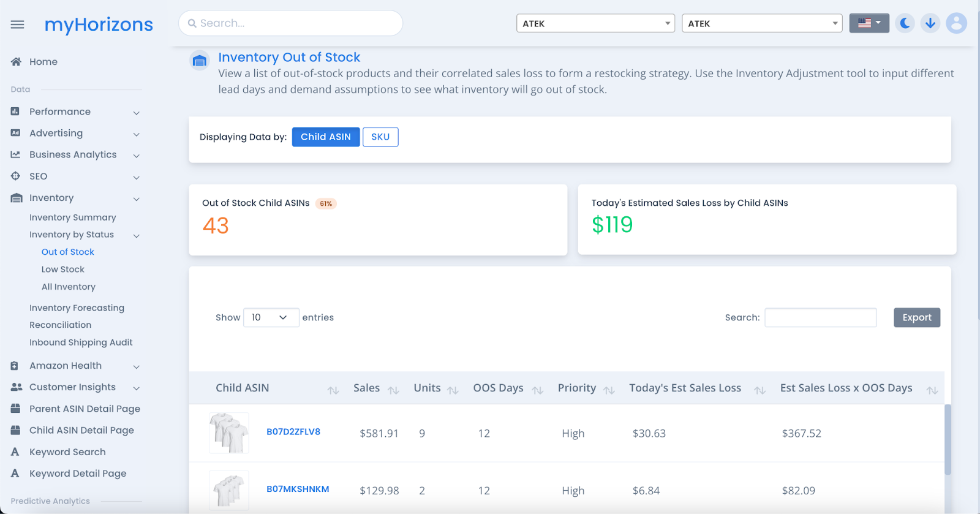Open Low Stock in sidebar
980x514 pixels.
point(63,269)
